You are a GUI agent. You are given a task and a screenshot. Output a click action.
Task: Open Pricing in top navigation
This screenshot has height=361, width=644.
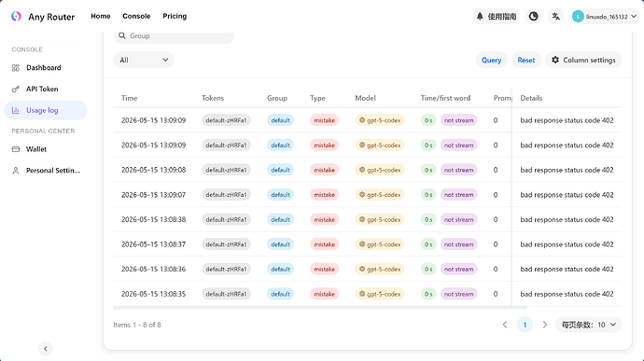175,16
